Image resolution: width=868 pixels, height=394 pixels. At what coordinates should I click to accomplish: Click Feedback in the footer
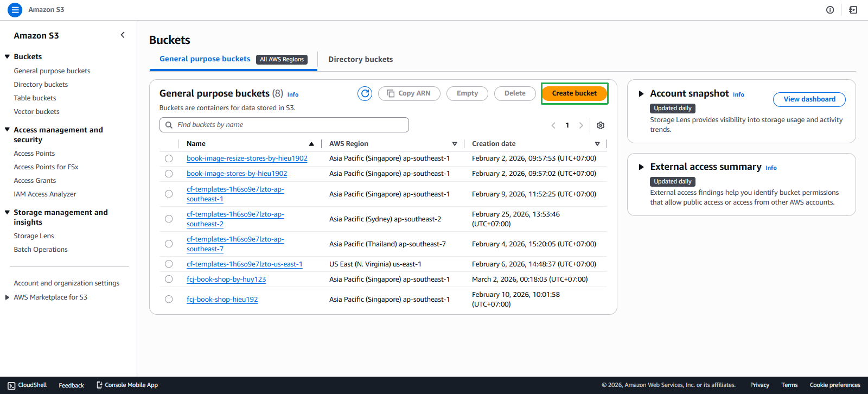(x=71, y=385)
